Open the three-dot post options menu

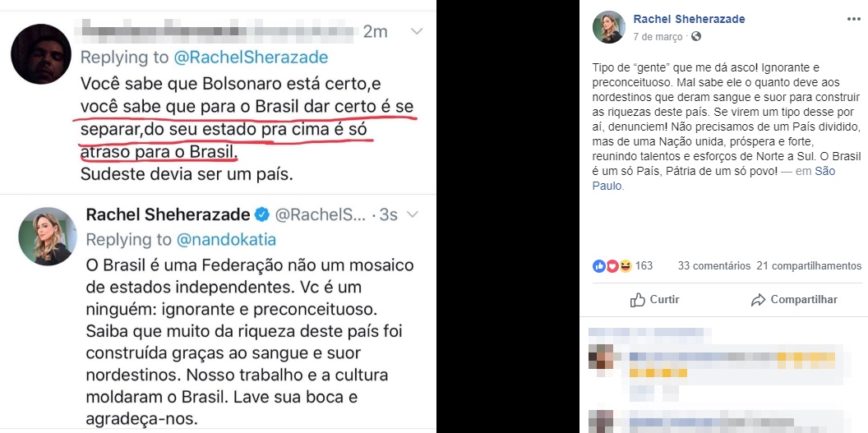[853, 19]
